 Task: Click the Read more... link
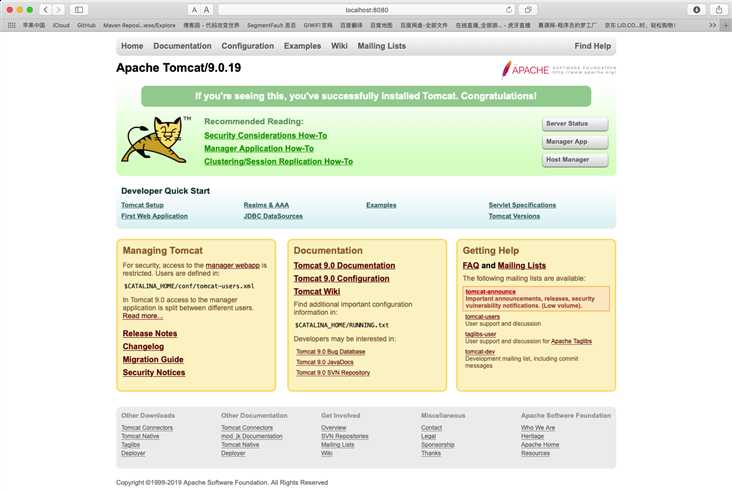143,316
